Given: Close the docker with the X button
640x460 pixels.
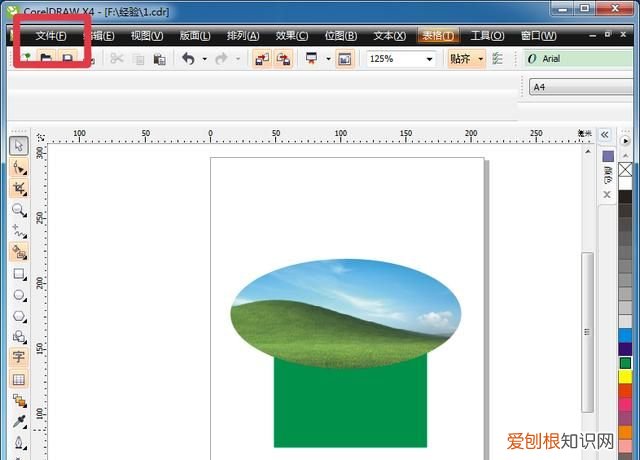Looking at the screenshot, I should 607,195.
